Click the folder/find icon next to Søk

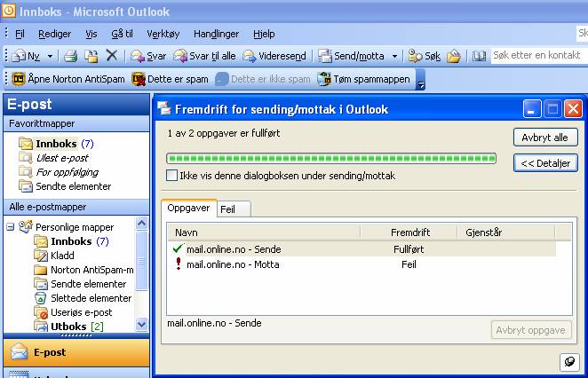pos(454,56)
